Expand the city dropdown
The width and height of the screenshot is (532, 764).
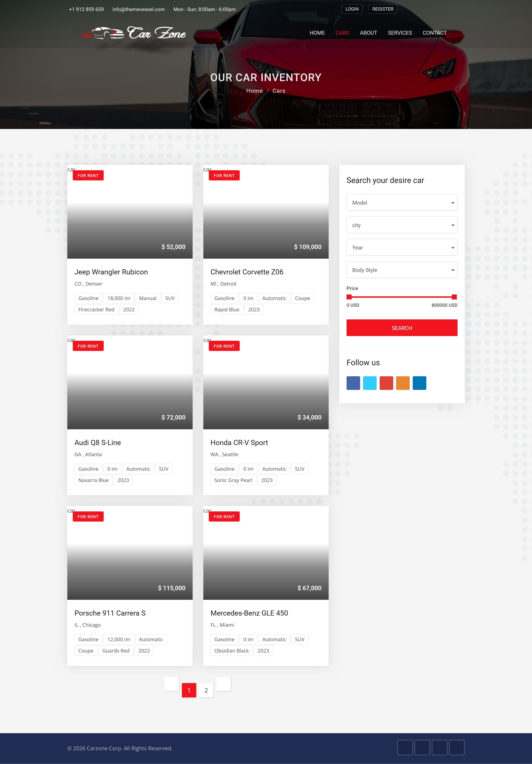pyautogui.click(x=402, y=225)
